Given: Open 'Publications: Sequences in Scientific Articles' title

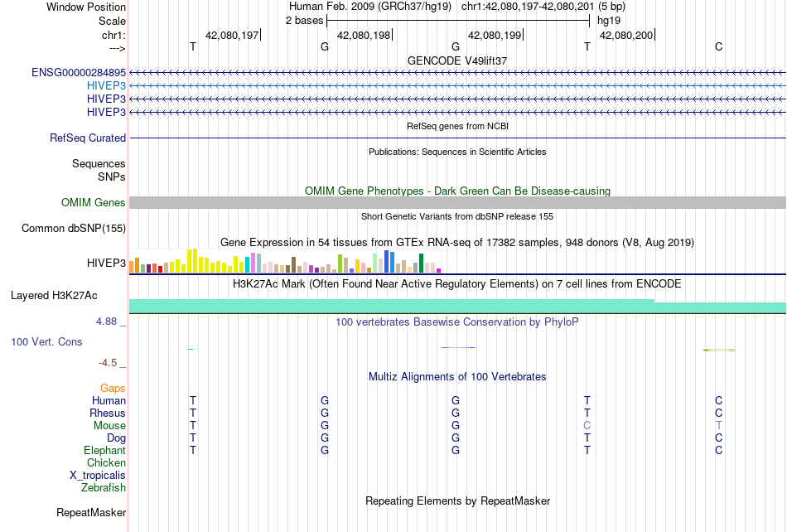Looking at the screenshot, I should 457,152.
